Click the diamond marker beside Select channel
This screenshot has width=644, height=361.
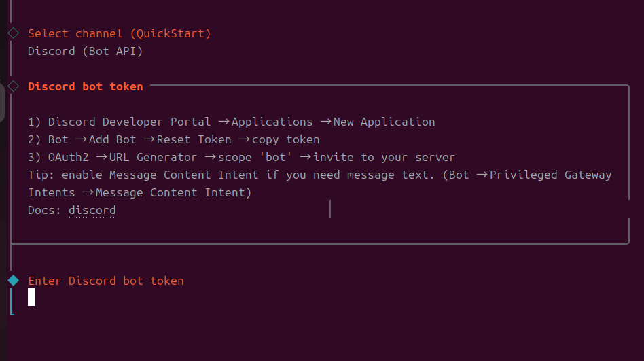(13, 33)
